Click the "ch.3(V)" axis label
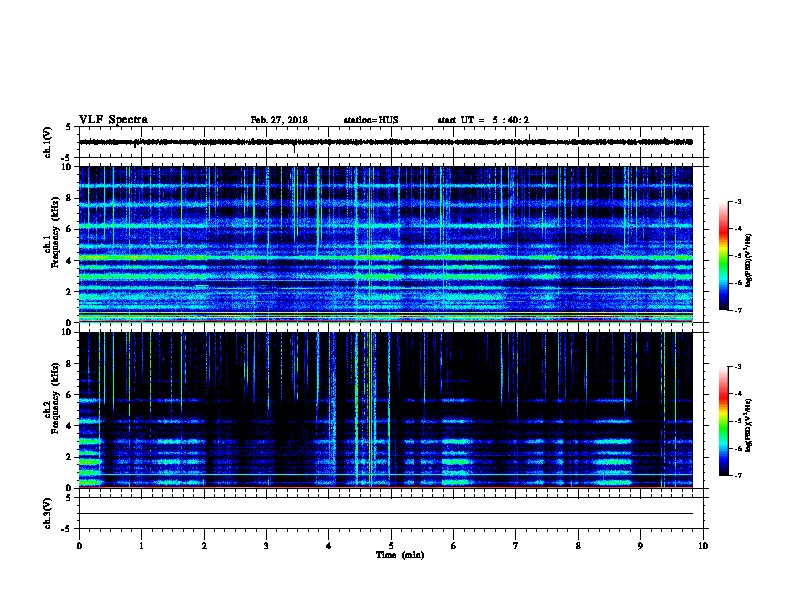 [48, 513]
